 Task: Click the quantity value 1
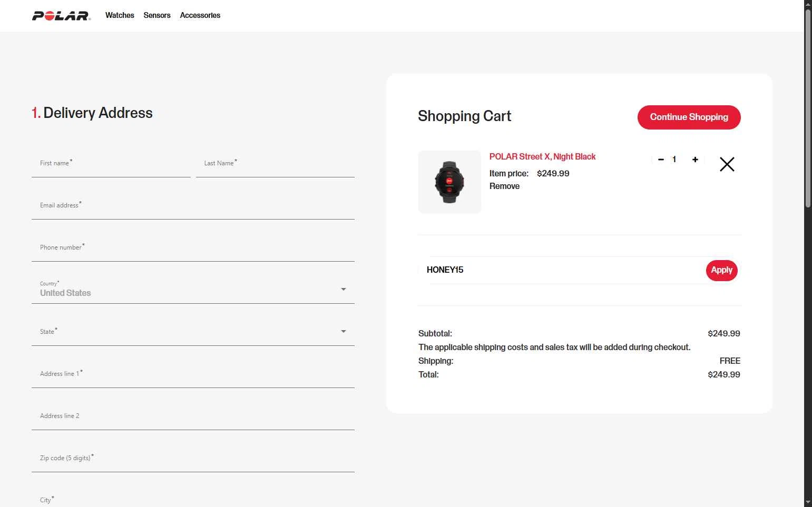tap(674, 160)
